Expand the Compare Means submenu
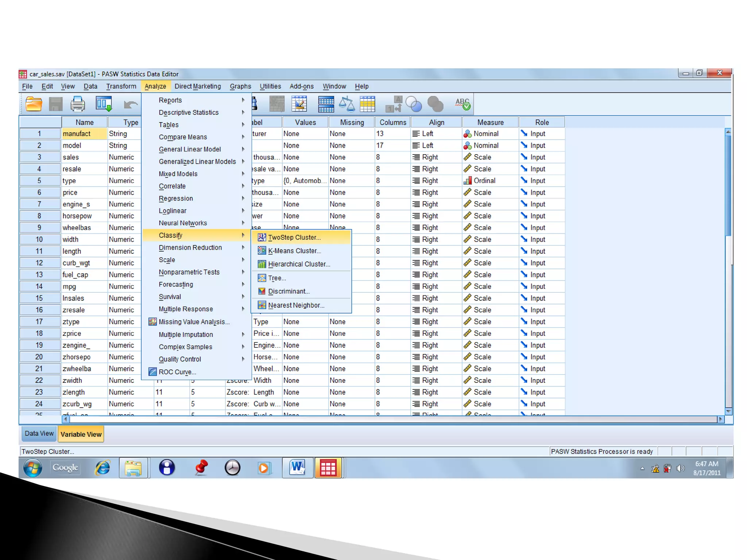 tap(197, 137)
